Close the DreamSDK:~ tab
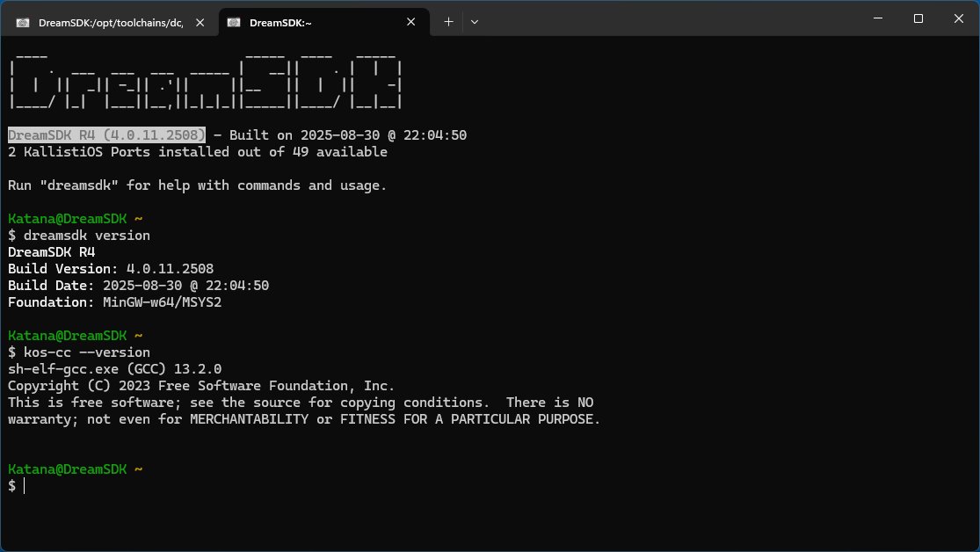 coord(410,22)
